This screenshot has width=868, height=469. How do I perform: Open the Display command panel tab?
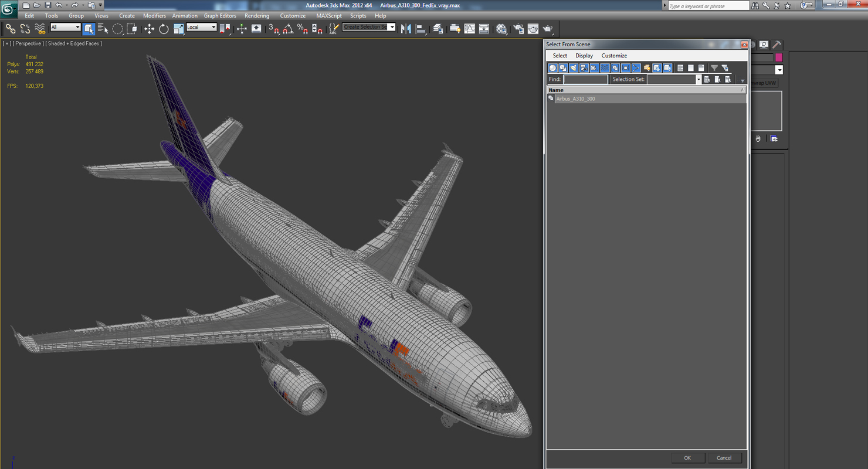coord(764,45)
